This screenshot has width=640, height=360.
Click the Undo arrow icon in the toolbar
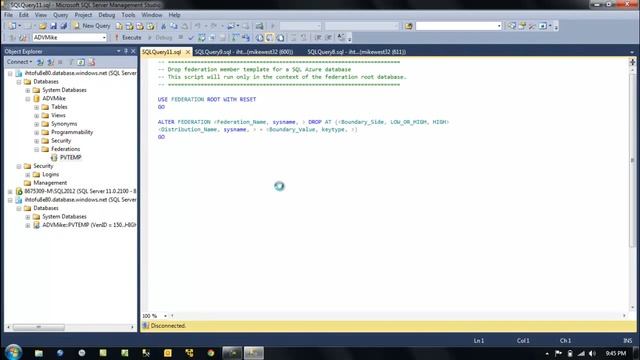[x=198, y=26]
